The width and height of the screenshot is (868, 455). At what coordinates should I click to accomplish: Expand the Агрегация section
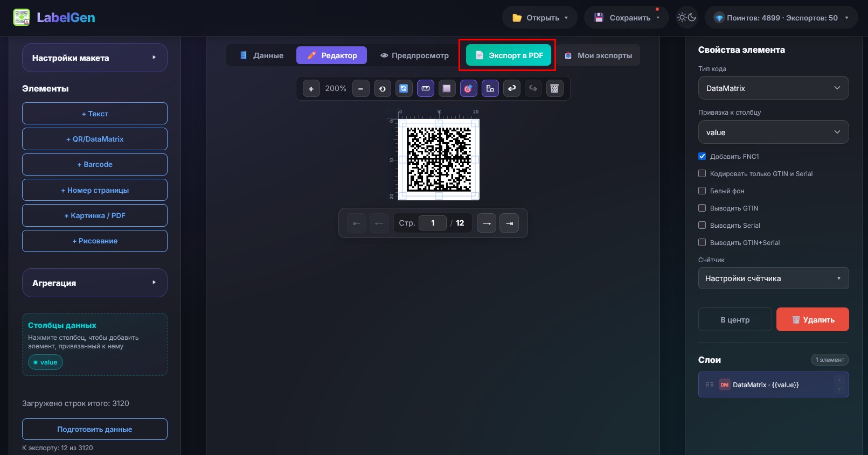(95, 283)
